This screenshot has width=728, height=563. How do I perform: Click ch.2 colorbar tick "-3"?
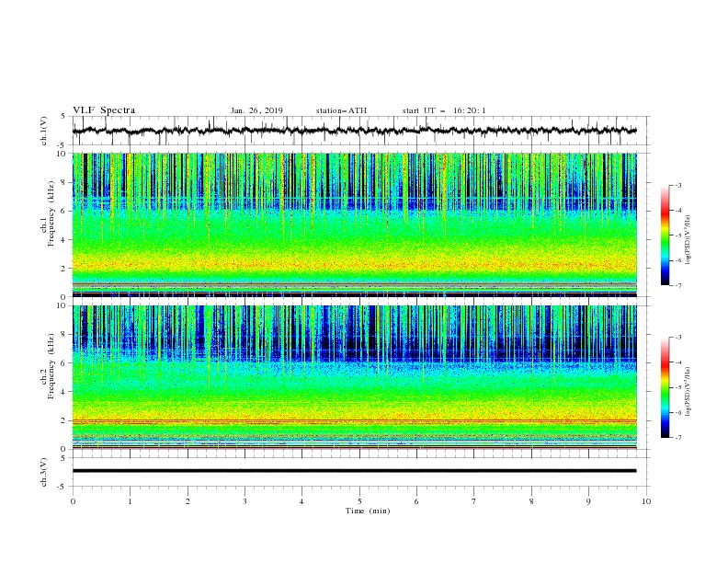point(677,338)
